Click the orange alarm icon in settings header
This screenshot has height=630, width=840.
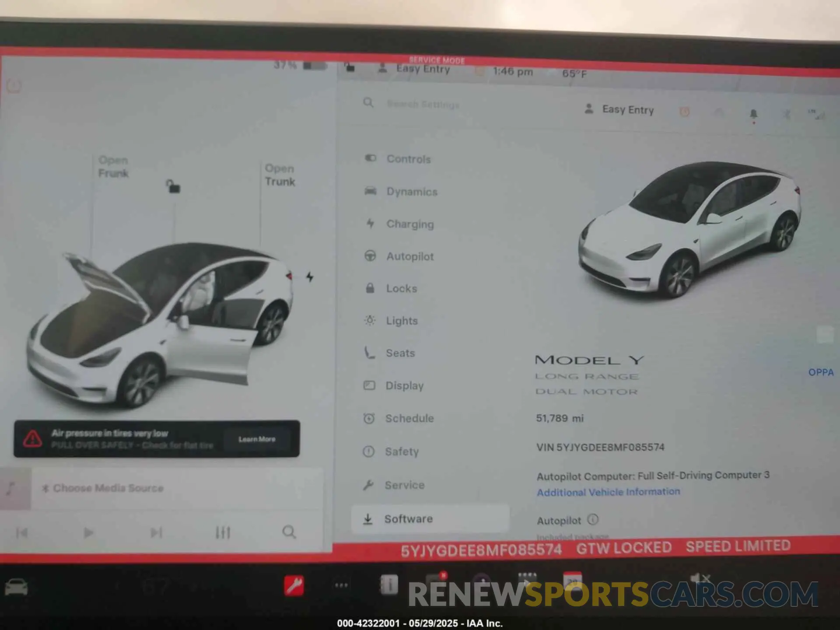point(685,112)
